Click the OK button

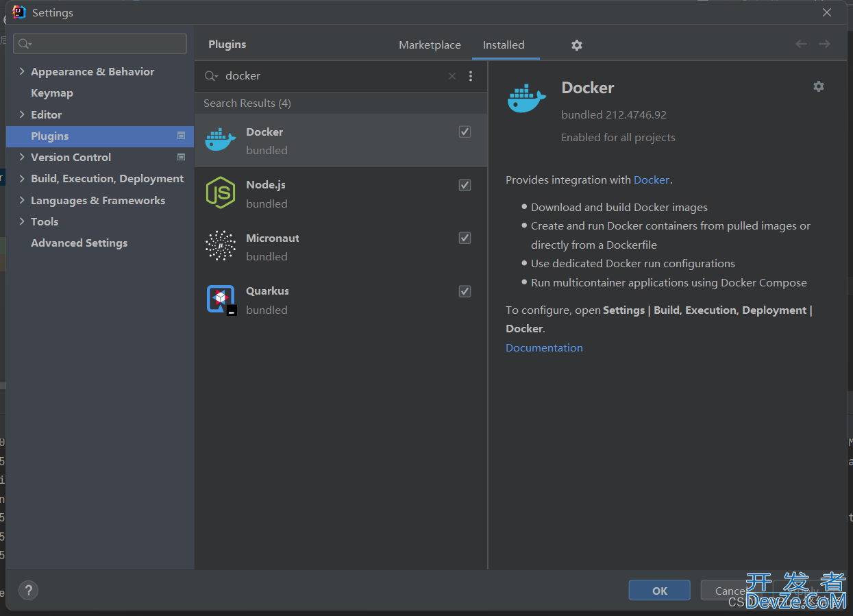click(x=659, y=591)
